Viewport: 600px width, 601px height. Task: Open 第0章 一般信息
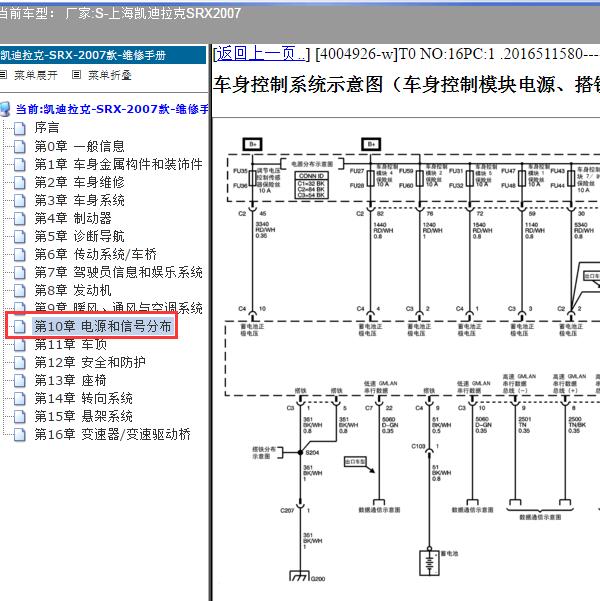(x=79, y=146)
